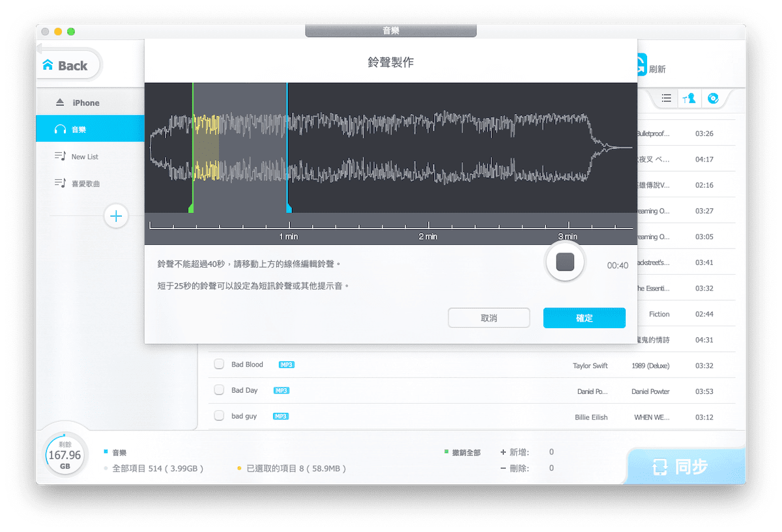The width and height of the screenshot is (782, 532).
Task: Add a new playlist with the plus button
Action: tap(117, 216)
